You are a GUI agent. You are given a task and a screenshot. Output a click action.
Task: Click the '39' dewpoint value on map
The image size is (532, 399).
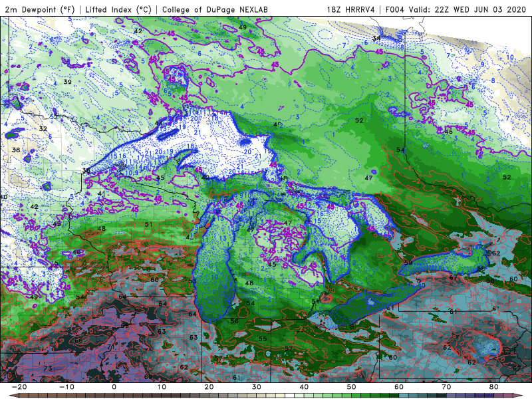tap(68, 82)
